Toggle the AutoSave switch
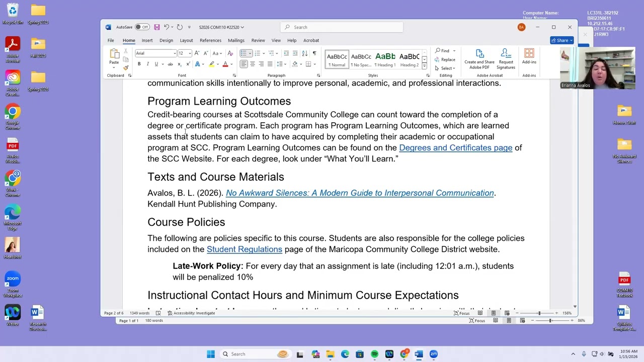644x362 pixels. click(x=142, y=27)
